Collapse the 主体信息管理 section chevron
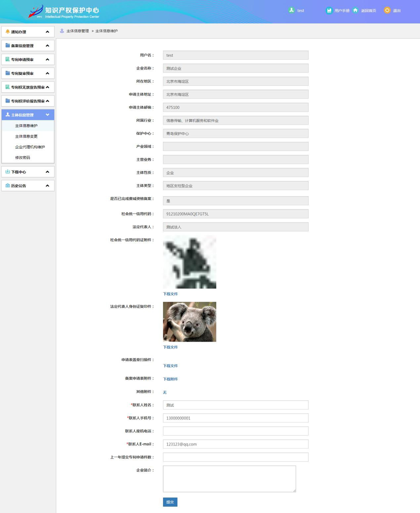 click(x=47, y=115)
